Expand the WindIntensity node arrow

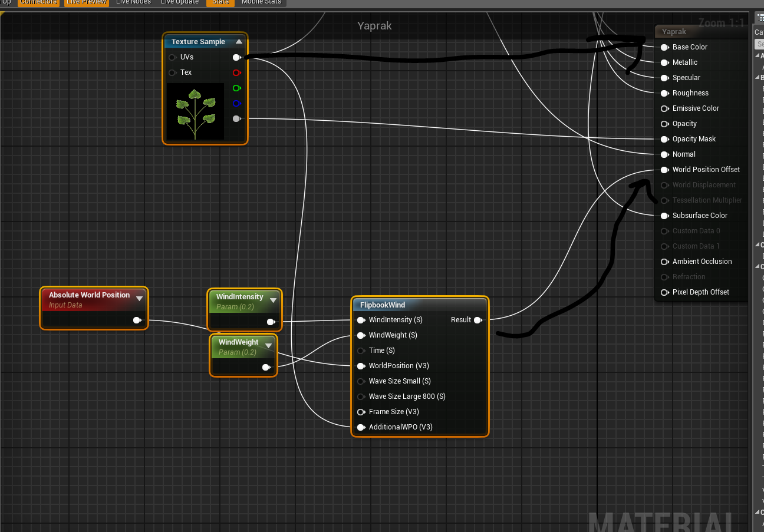click(273, 300)
